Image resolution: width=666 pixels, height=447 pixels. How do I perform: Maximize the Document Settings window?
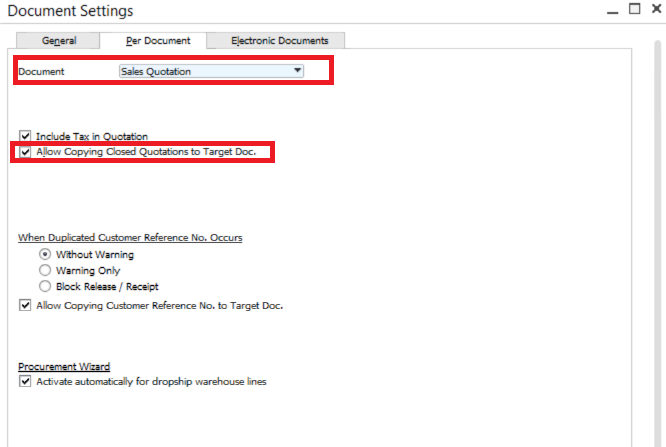(x=633, y=10)
